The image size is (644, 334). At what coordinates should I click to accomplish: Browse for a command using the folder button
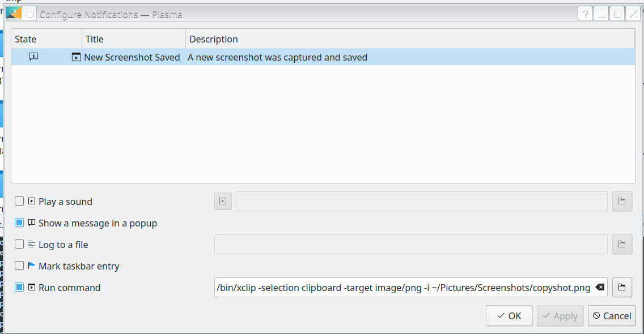pos(622,288)
